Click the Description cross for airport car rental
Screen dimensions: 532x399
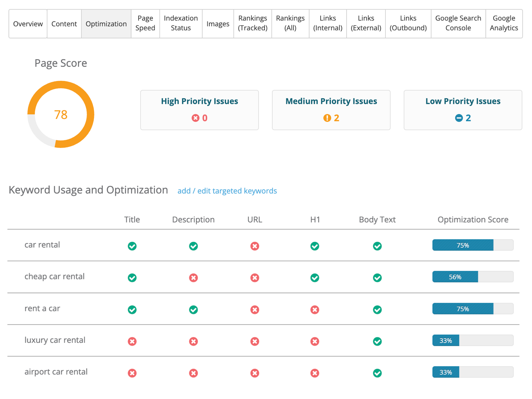(x=193, y=373)
